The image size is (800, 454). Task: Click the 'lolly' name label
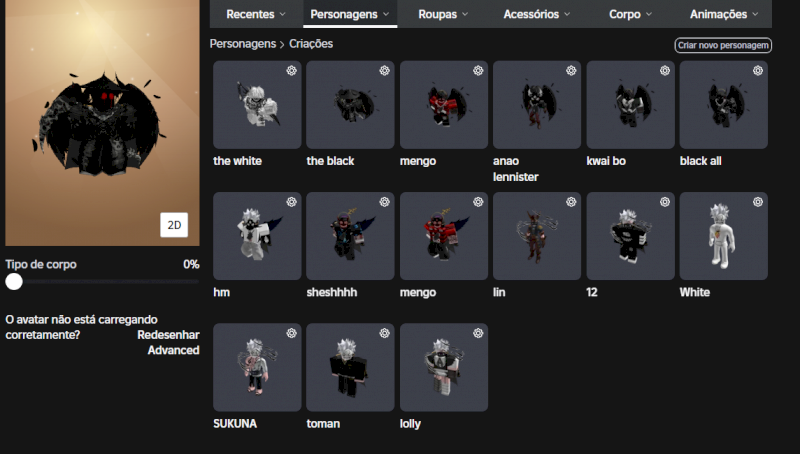410,424
